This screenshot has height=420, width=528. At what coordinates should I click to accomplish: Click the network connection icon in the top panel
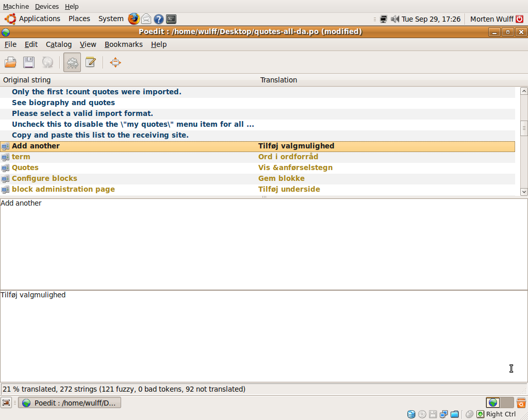384,19
